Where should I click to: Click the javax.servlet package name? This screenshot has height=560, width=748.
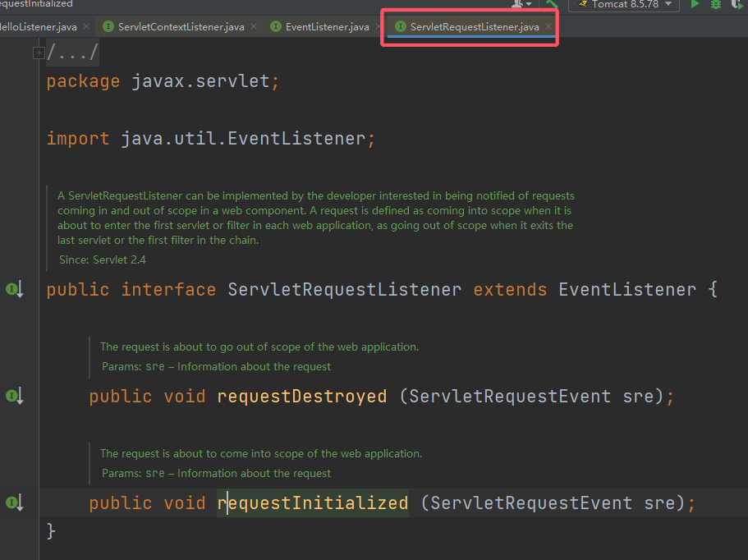[x=200, y=81]
